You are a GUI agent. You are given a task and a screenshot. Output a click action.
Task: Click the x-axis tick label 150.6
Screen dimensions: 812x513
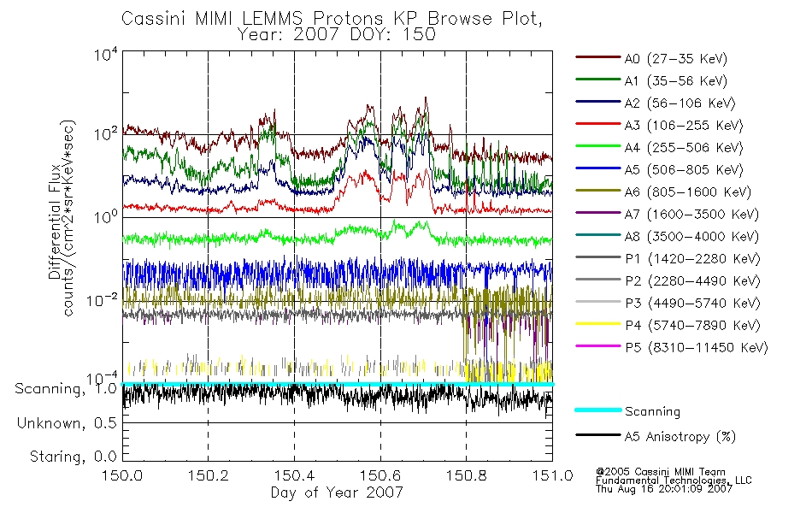point(380,475)
